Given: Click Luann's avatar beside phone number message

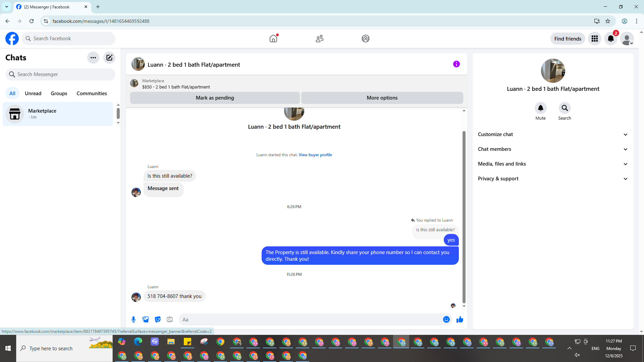Looking at the screenshot, I should pyautogui.click(x=136, y=297).
